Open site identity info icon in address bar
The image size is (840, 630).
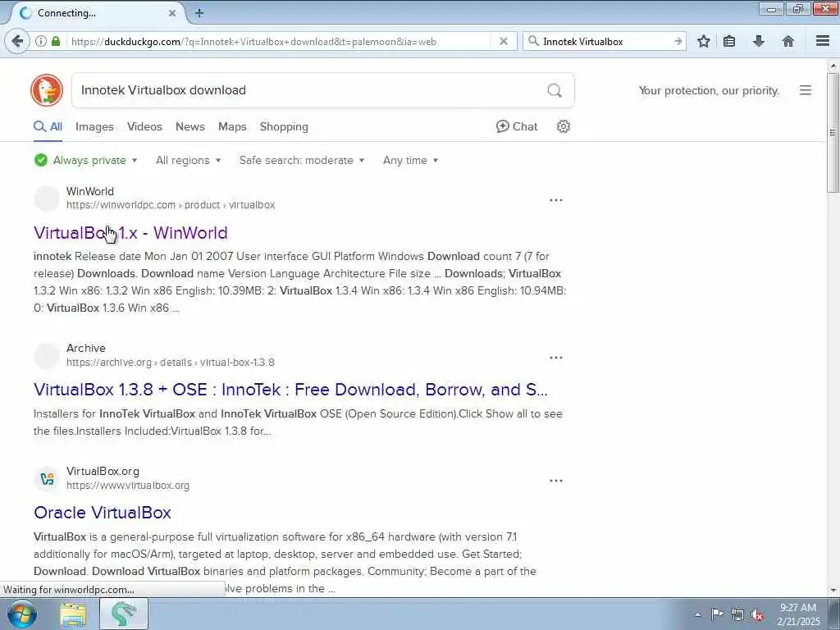tap(41, 41)
